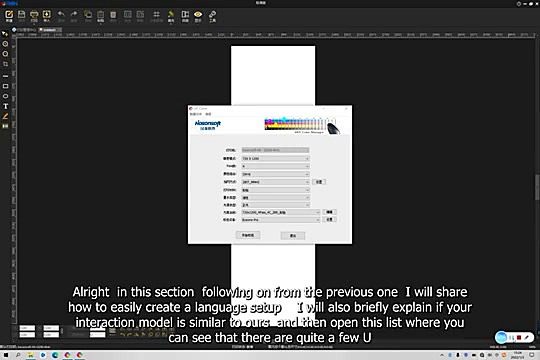Select the crop tool in left sidebar
Screen dimensions: 540x360
coord(5,64)
